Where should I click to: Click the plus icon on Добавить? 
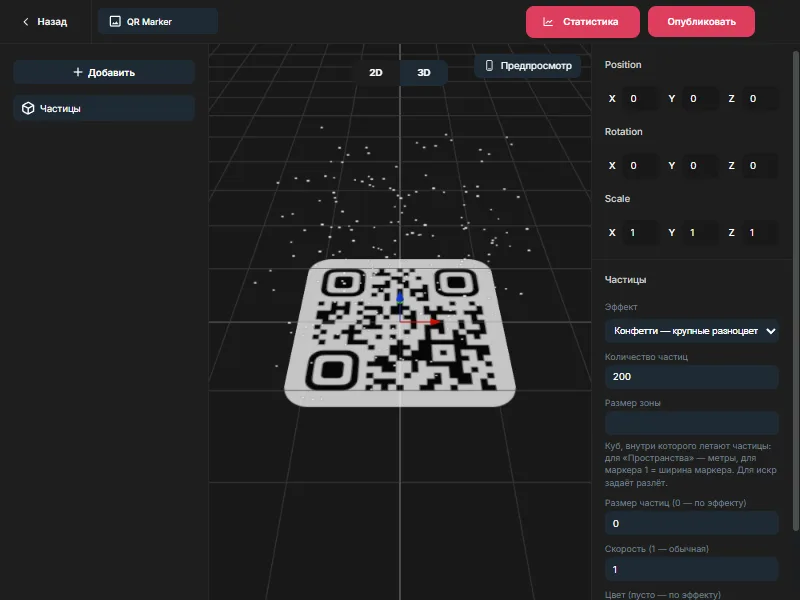click(x=78, y=72)
